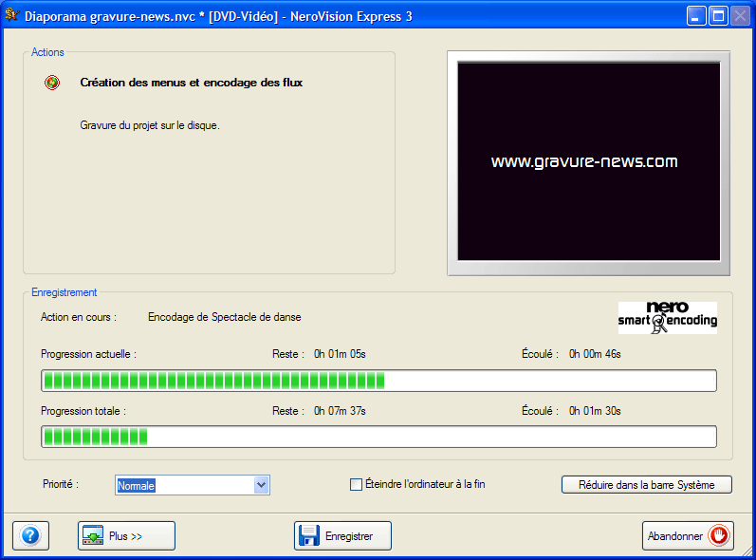Screen dimensions: 756x560
Task: Expand more options with Plus >> label
Action: 125,536
